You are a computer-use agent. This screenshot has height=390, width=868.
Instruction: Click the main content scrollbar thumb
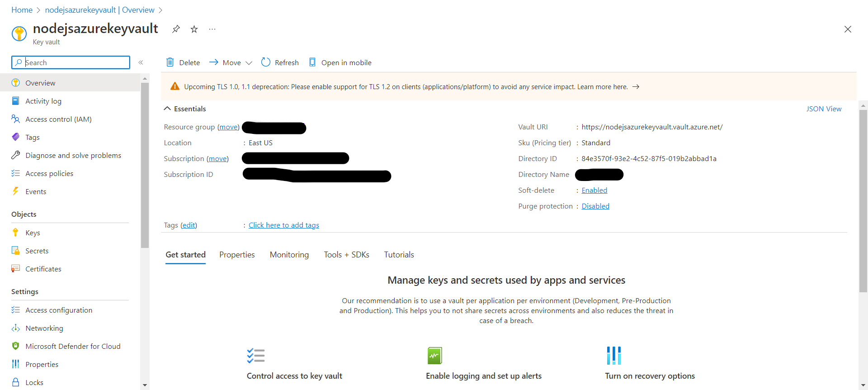[x=863, y=201]
